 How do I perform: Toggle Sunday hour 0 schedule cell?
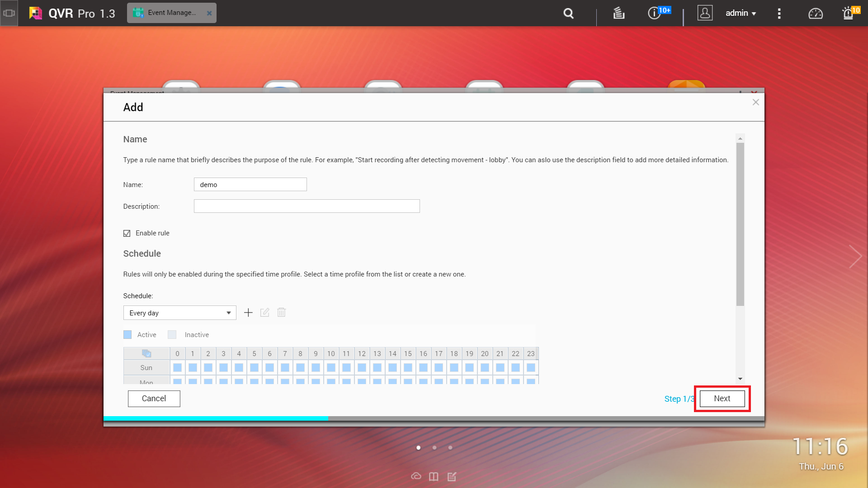click(177, 367)
